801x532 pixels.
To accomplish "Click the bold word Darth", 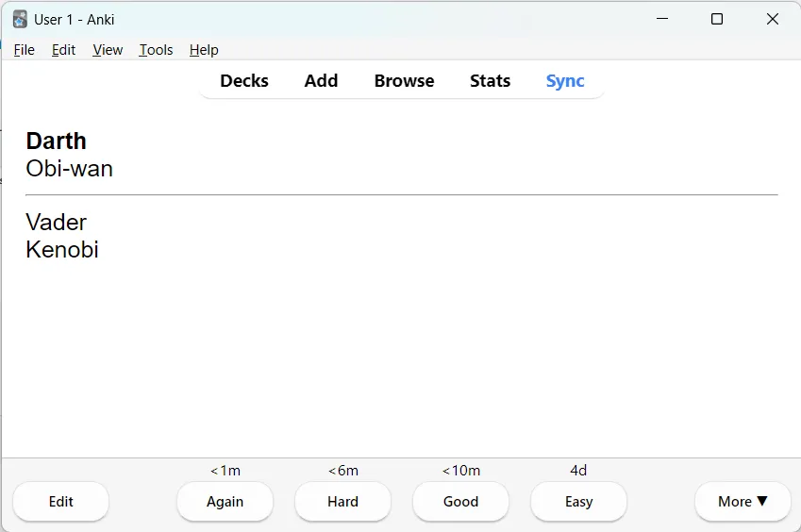I will (x=57, y=141).
